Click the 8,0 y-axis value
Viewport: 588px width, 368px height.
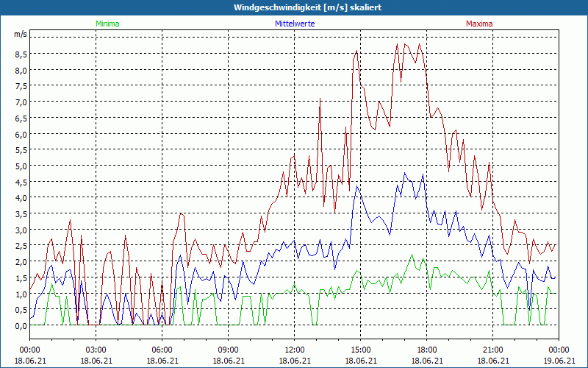pyautogui.click(x=21, y=70)
